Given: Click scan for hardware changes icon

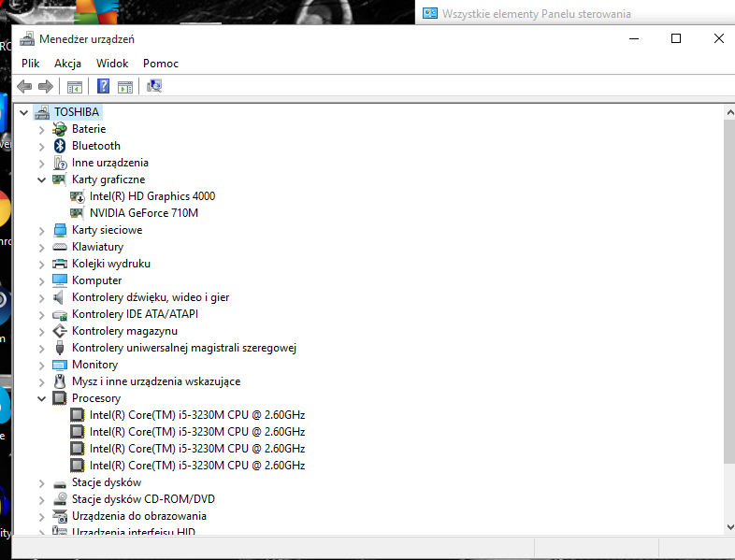Looking at the screenshot, I should [x=153, y=86].
